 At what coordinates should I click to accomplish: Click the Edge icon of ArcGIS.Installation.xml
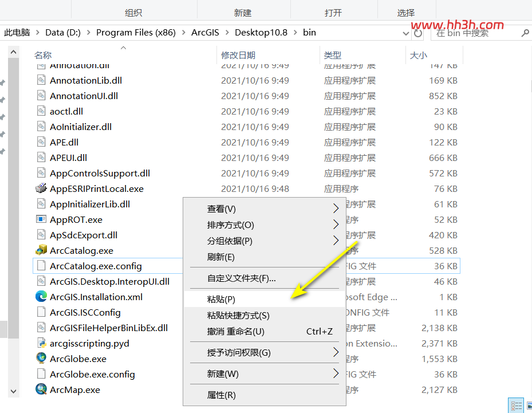point(41,297)
